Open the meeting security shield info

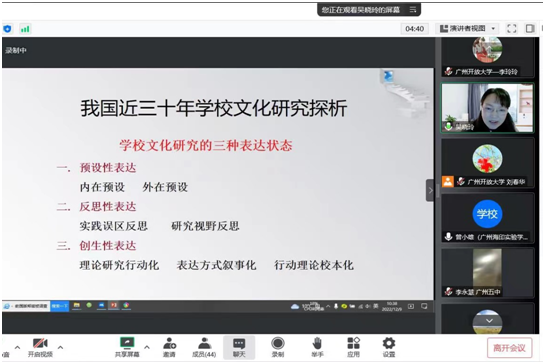[x=7, y=29]
